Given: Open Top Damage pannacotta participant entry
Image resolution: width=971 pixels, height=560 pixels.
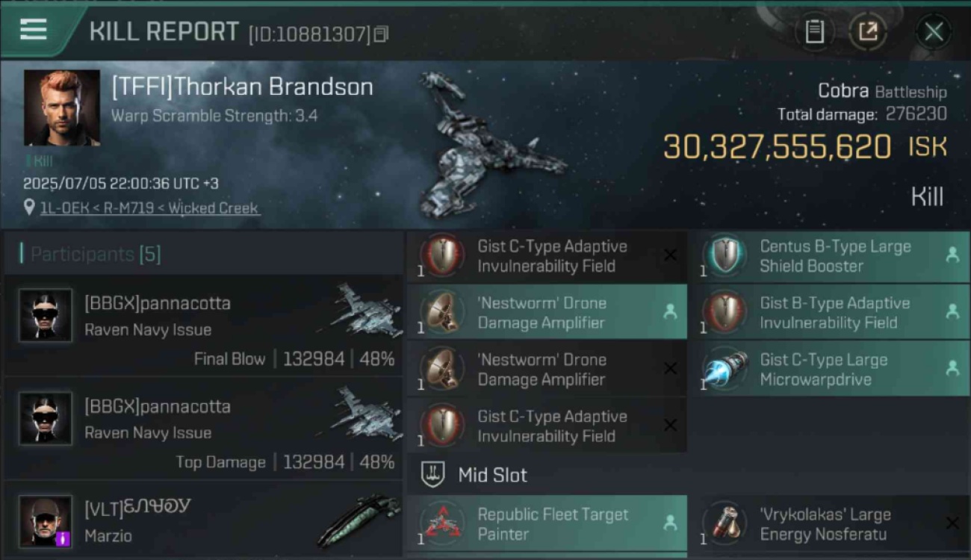Looking at the screenshot, I should [x=204, y=430].
